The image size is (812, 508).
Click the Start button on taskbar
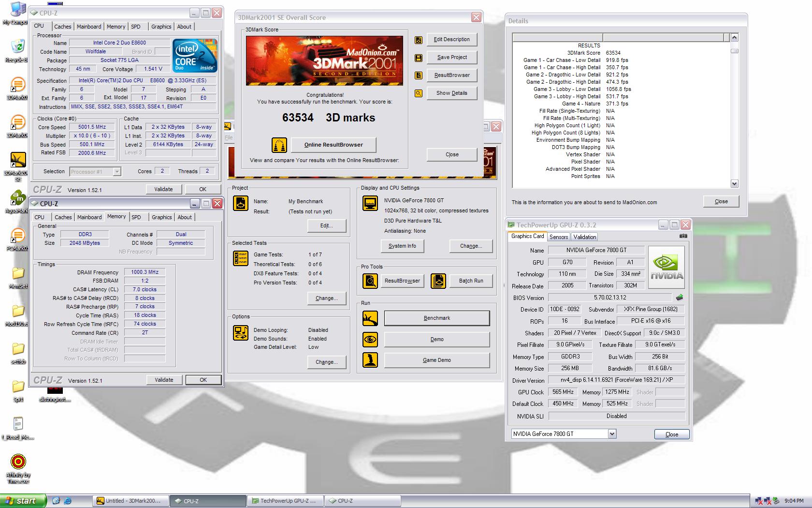[23, 501]
